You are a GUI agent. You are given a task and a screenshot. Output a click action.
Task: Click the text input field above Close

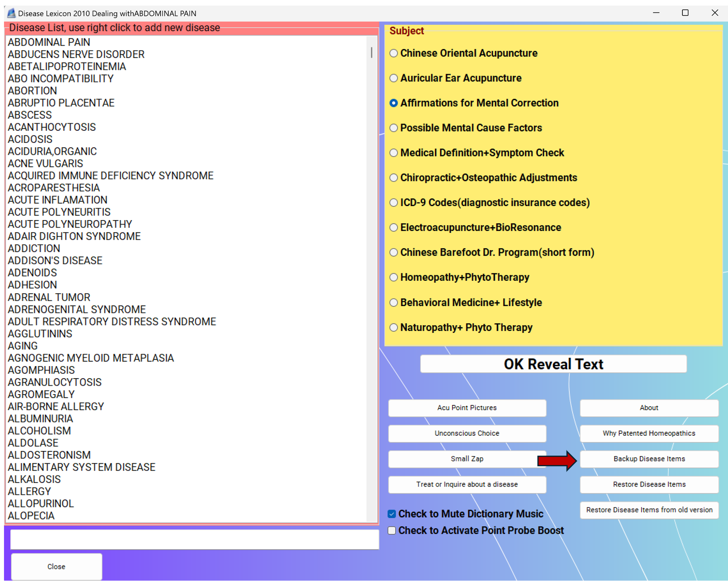(194, 540)
